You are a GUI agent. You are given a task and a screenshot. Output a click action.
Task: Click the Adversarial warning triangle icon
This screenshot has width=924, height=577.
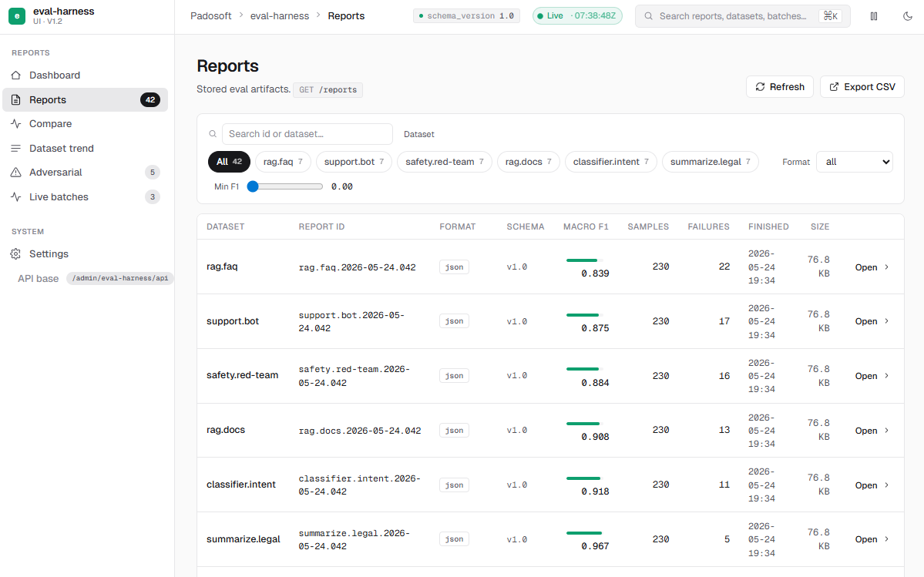pos(16,173)
